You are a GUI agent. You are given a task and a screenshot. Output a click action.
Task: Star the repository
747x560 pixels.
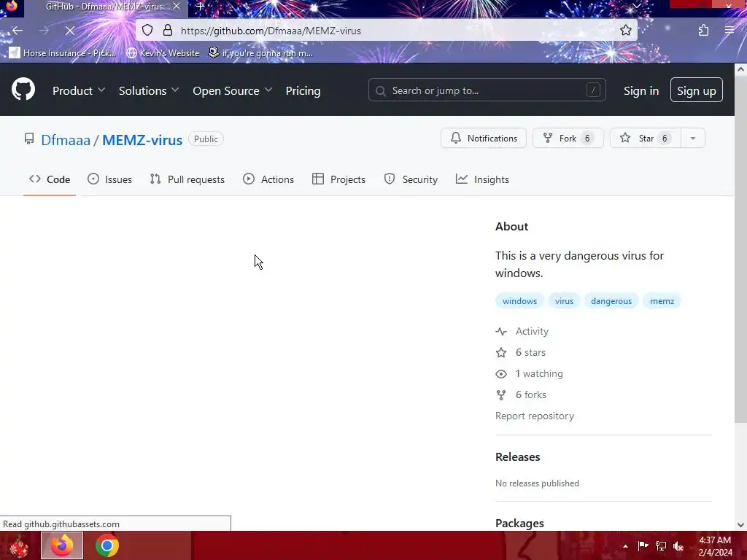(645, 138)
